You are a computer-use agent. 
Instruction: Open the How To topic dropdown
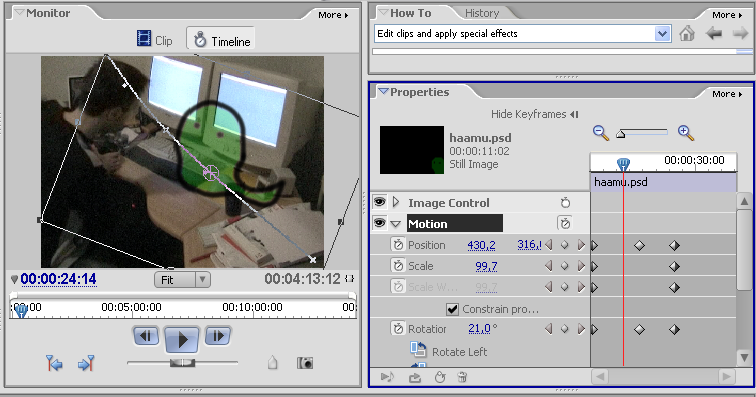tap(662, 34)
